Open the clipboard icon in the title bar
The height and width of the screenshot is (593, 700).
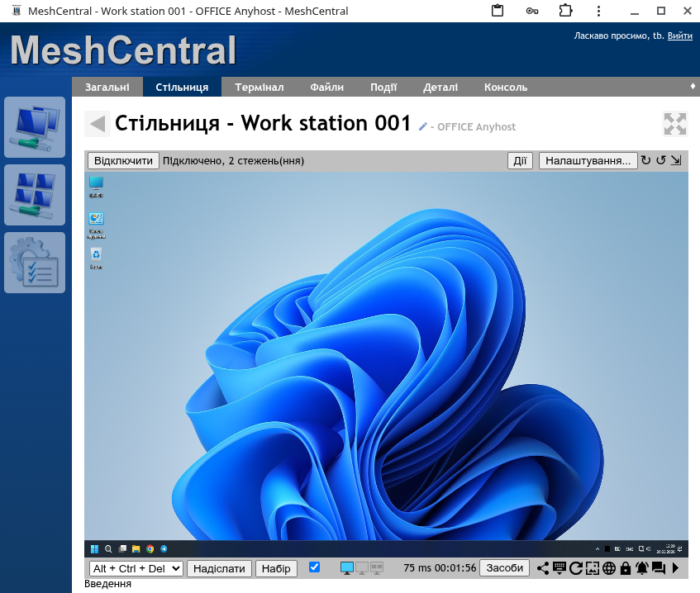pos(498,11)
